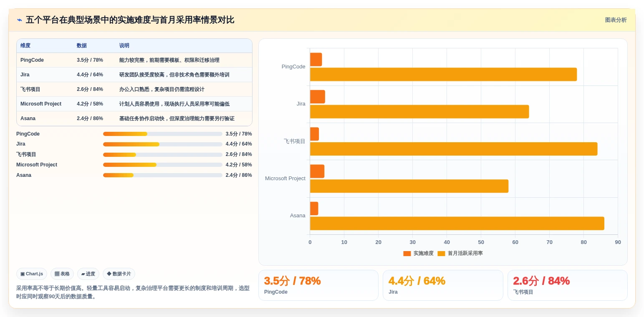This screenshot has height=317, width=644.
Task: Click the Microsoft Project label on chart axis
Action: tap(285, 179)
